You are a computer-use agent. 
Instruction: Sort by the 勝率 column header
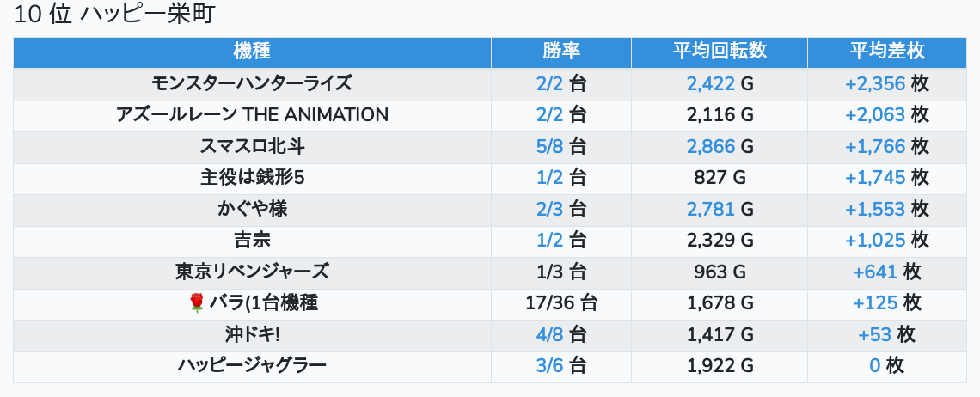coord(560,52)
